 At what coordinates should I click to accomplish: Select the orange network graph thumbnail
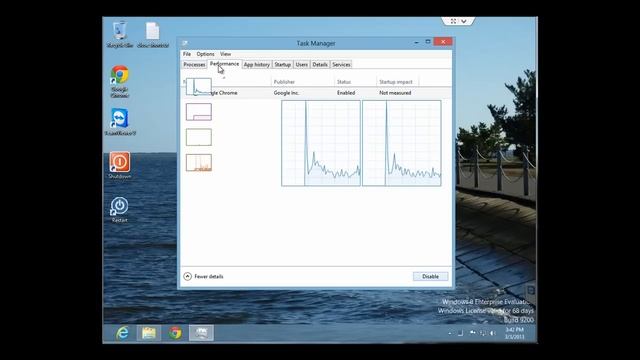click(199, 162)
